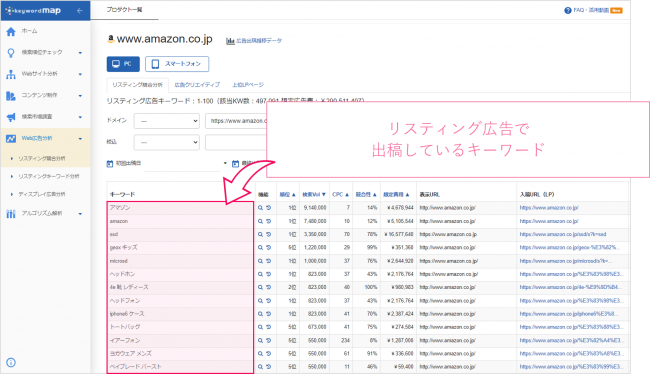Click the search icon in the amazon row

[260, 221]
